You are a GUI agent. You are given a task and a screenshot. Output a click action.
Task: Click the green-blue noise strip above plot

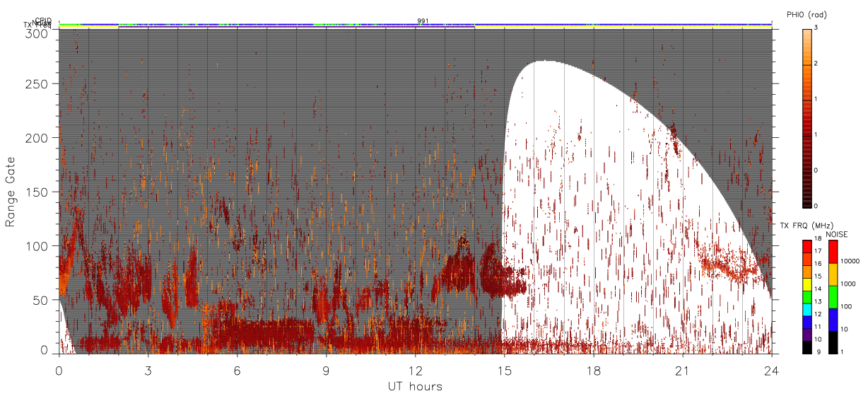click(416, 24)
